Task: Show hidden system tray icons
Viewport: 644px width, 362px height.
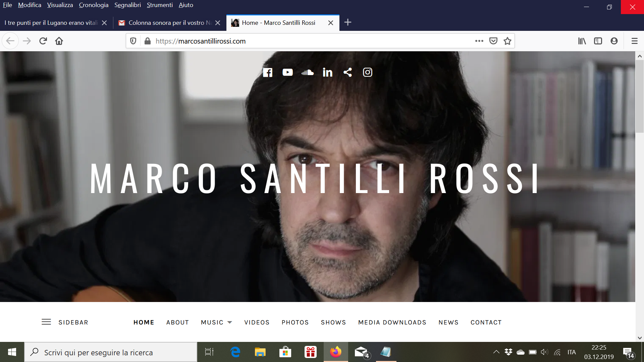Action: 496,352
